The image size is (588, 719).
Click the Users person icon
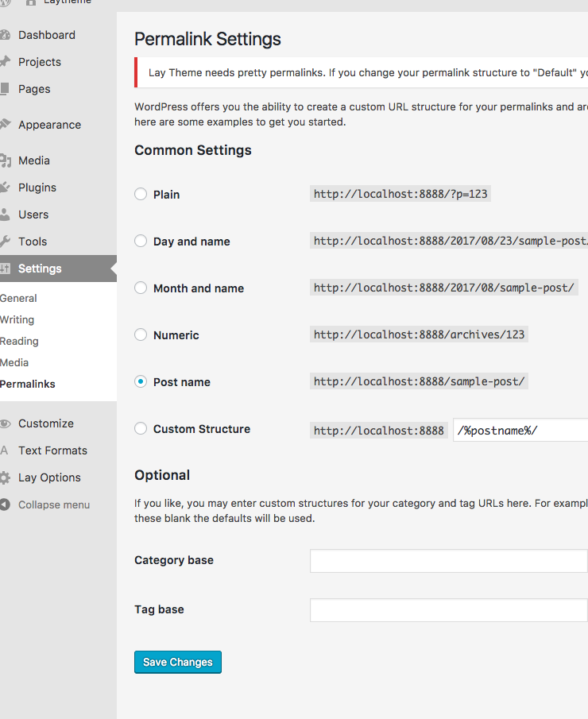tap(5, 215)
